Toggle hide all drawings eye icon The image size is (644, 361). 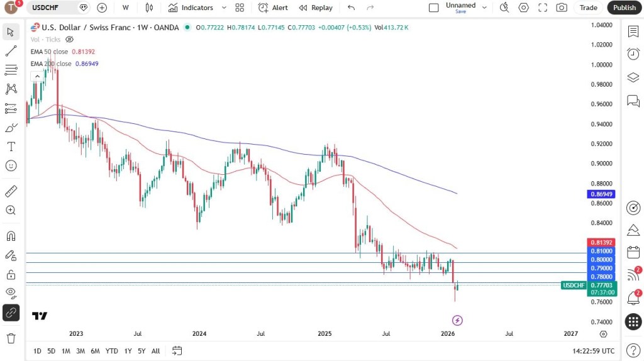[11, 292]
